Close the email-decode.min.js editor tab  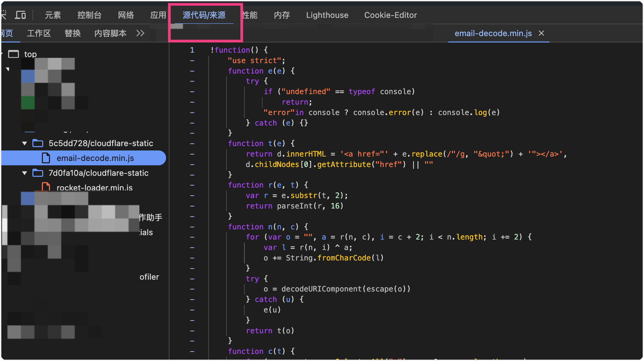coord(541,33)
